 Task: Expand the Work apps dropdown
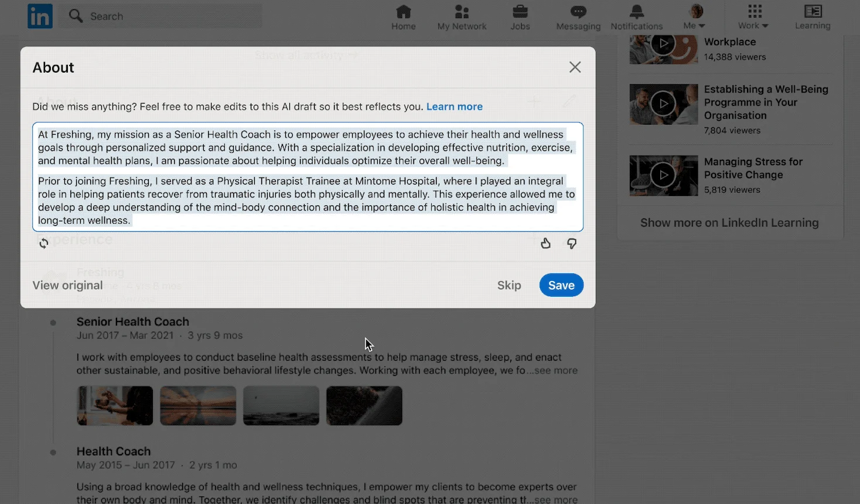[x=753, y=17]
